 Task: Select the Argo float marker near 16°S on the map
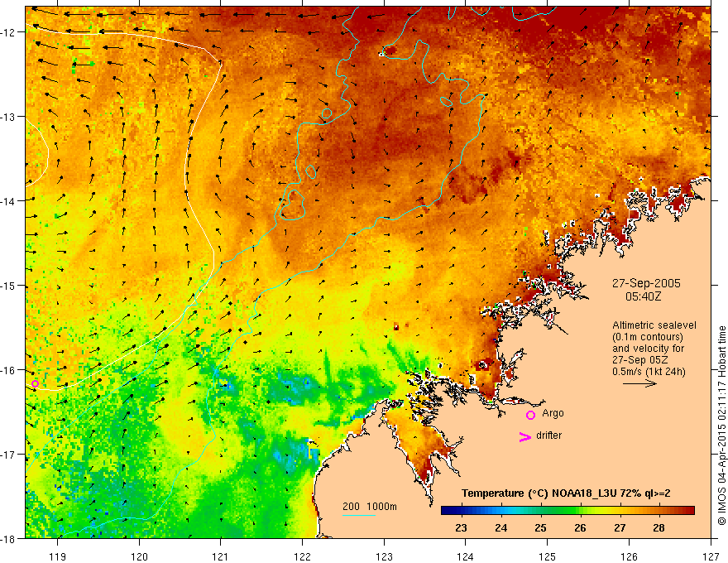click(x=36, y=383)
